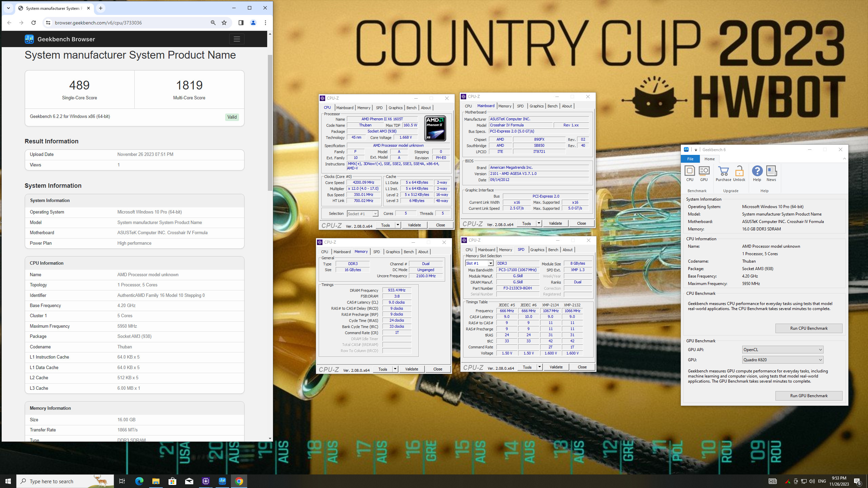Screen dimensions: 868x488
Task: Open Tools dropdown arrow in CPU-Z Memory window
Action: click(x=395, y=369)
